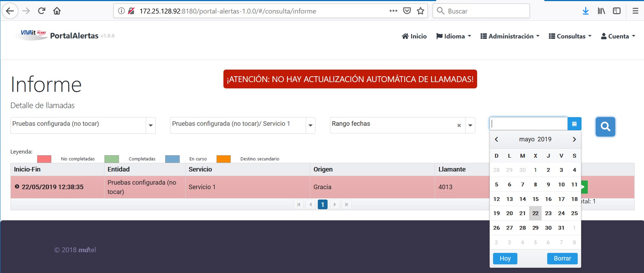Select mayo in the calendar header
Screen dimensions: 644x273
pos(527,139)
